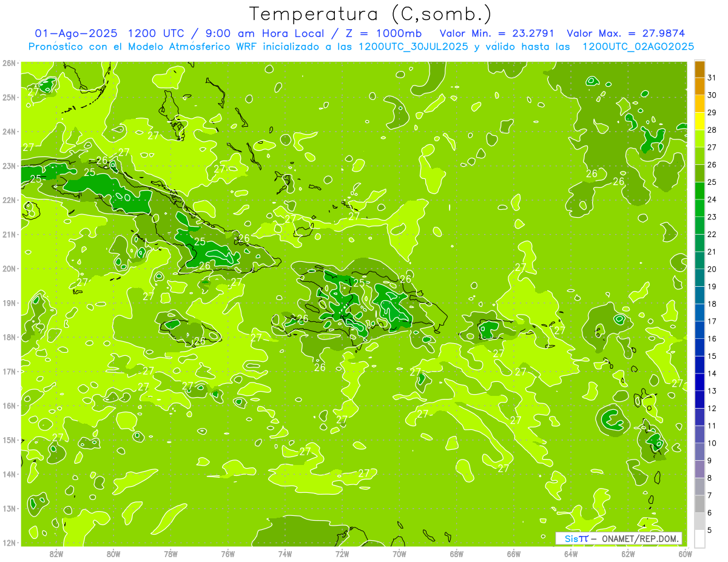Click the '14N' latitude label

pos(9,474)
